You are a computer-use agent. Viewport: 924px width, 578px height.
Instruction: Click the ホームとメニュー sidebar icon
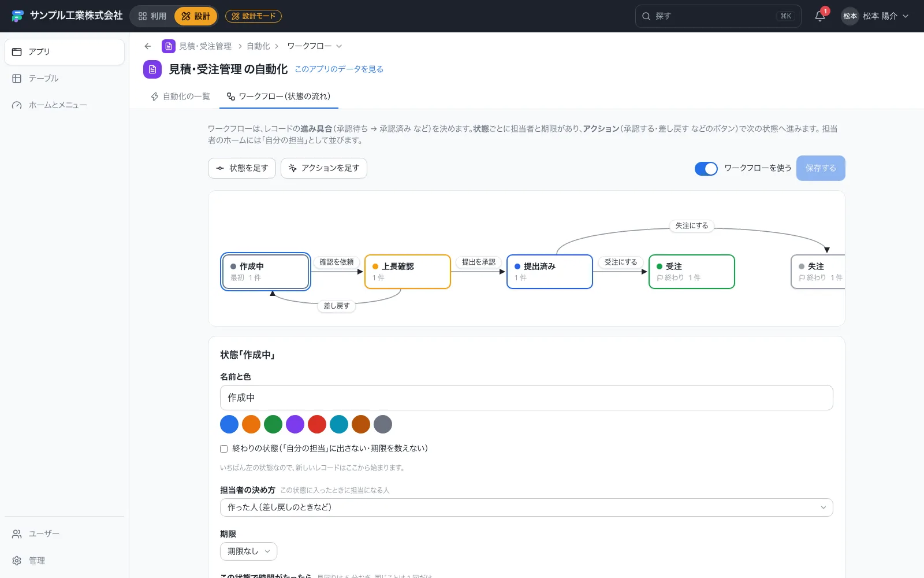(17, 105)
